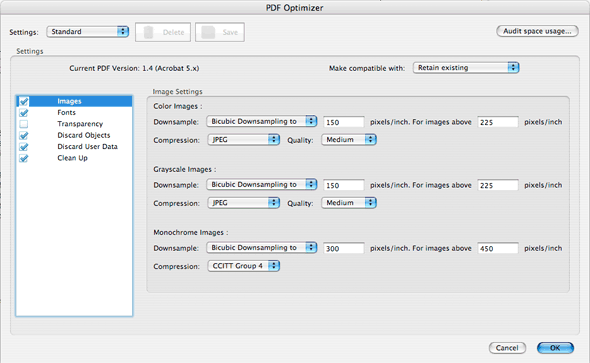
Task: Enable the Transparency panel checkbox
Action: tap(24, 124)
